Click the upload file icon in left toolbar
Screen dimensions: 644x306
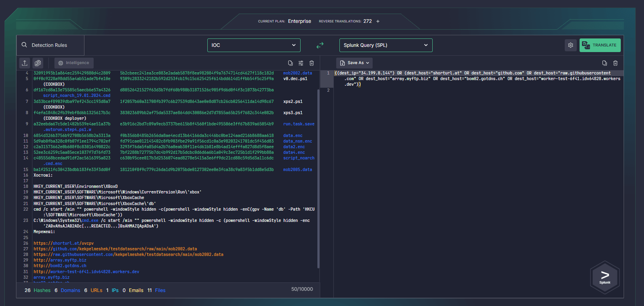(x=25, y=63)
